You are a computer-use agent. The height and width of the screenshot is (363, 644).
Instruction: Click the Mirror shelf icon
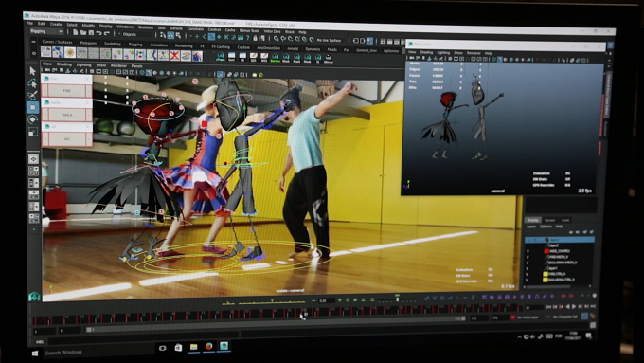pyautogui.click(x=329, y=59)
